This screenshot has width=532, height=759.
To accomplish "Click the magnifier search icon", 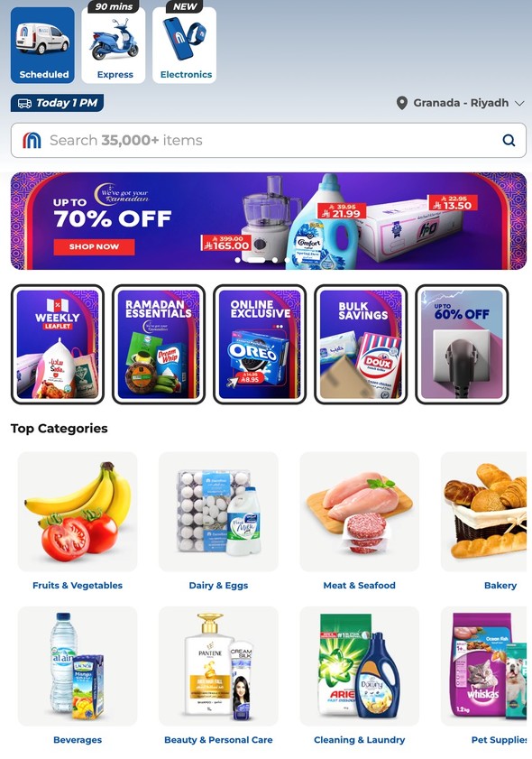I will [x=509, y=141].
